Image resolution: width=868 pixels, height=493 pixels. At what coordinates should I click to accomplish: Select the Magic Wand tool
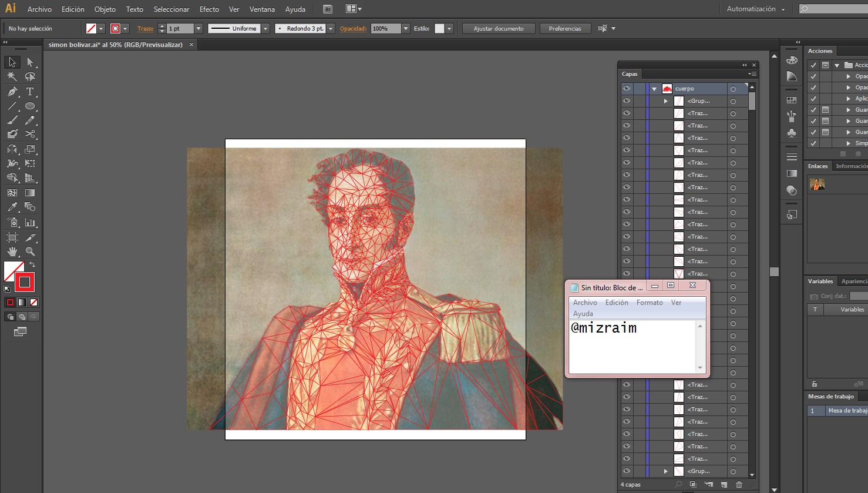point(12,76)
